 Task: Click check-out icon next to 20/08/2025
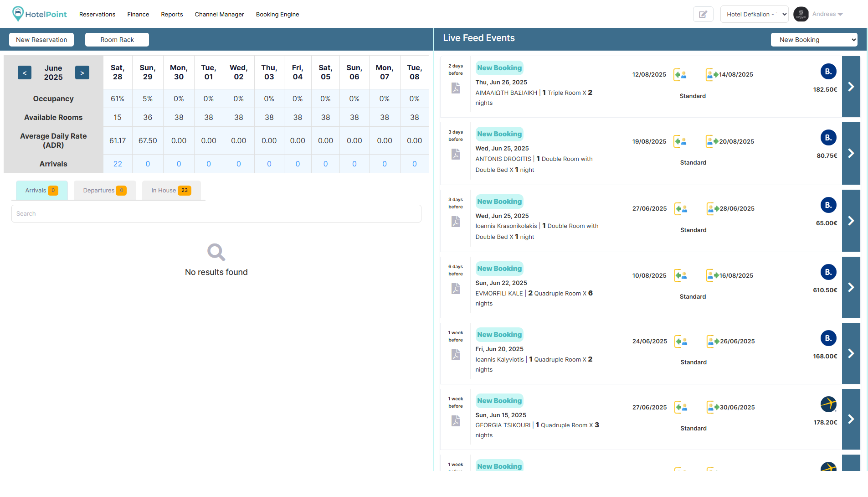(x=712, y=141)
